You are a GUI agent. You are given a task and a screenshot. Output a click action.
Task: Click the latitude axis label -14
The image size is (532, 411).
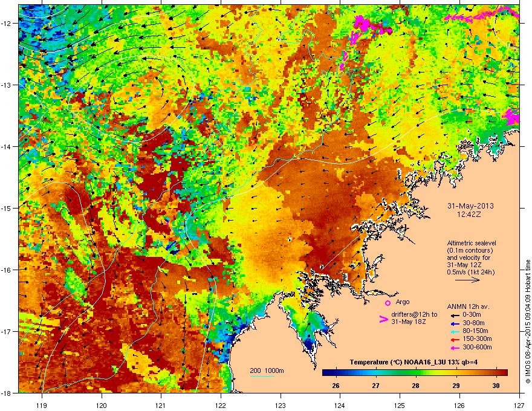pos(7,146)
